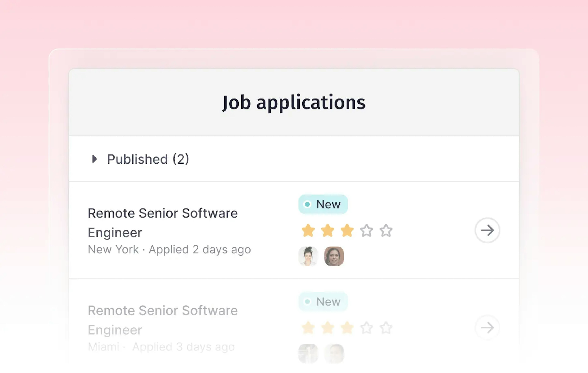Expand the Published (2) section triangle
Image resolution: width=588 pixels, height=373 pixels.
[x=94, y=159]
